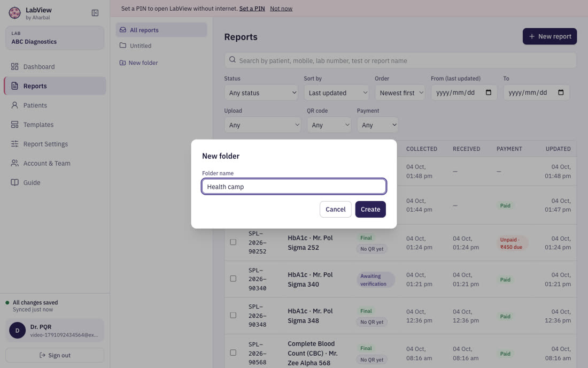This screenshot has width=588, height=368.
Task: Click the Templates layout icon
Action: pyautogui.click(x=14, y=125)
